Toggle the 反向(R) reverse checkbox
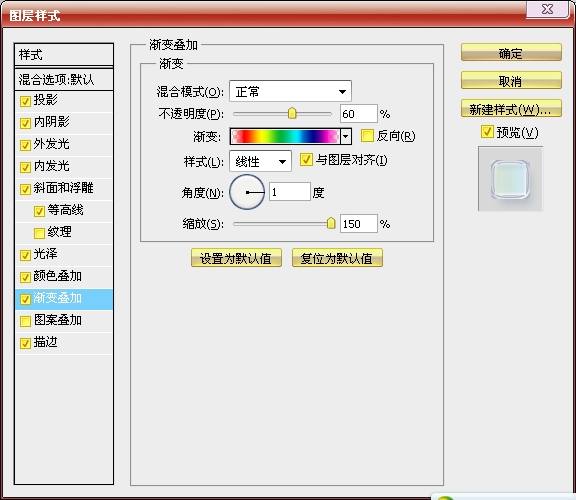576x500 pixels. [367, 136]
